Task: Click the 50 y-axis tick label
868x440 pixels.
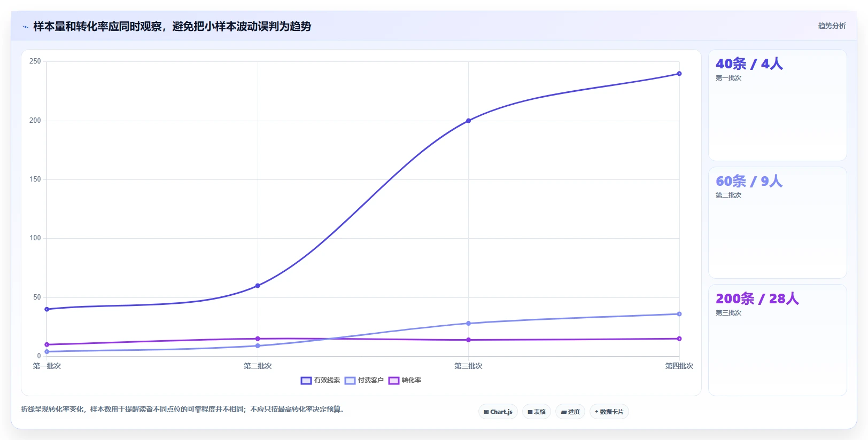Action: click(37, 297)
